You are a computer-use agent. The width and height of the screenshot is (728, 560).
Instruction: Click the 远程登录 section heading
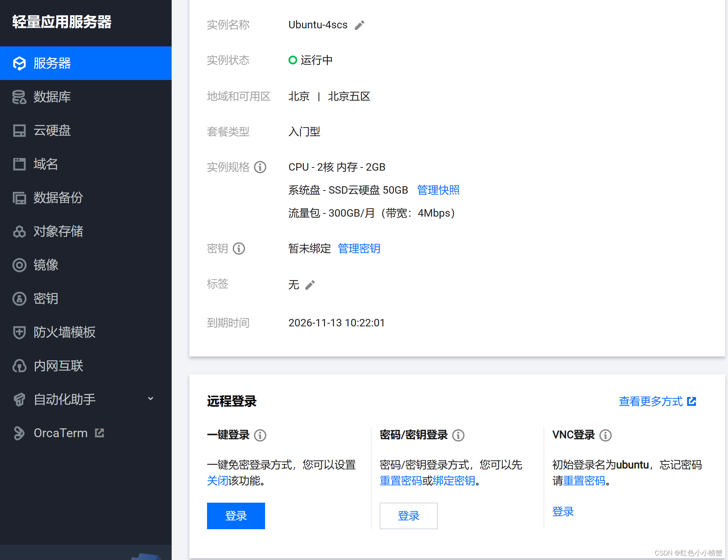232,401
